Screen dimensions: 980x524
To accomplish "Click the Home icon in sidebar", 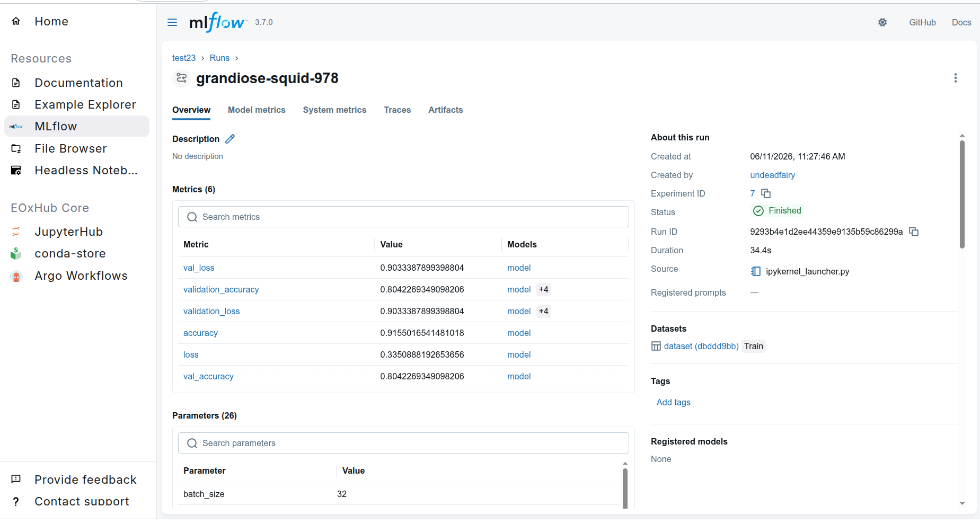I will [x=16, y=21].
